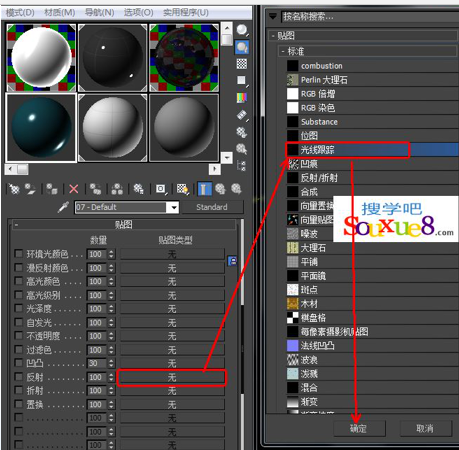
Task: Click the Video Color Check icon
Action: [x=242, y=98]
